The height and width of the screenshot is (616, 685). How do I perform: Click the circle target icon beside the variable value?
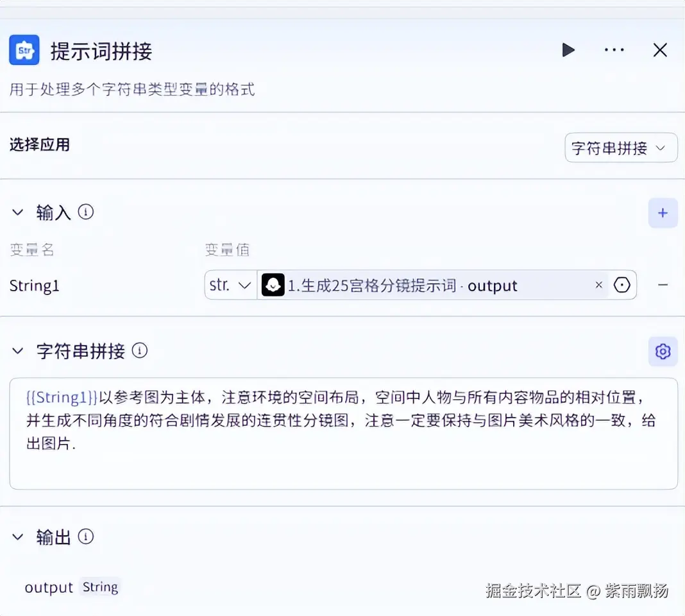pos(622,285)
